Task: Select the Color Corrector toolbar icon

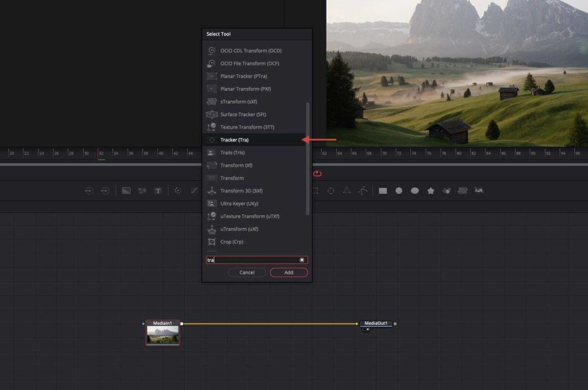Action: pos(179,190)
